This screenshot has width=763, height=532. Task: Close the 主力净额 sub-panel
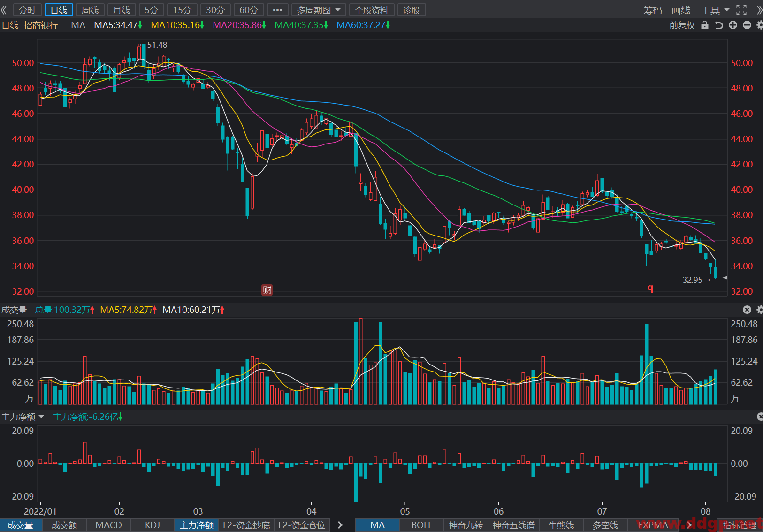(x=760, y=417)
